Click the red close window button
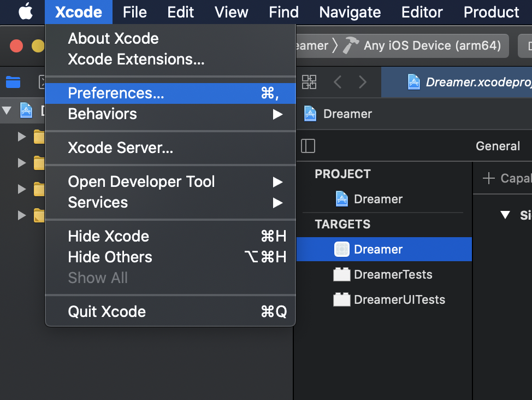Image resolution: width=532 pixels, height=400 pixels. click(x=16, y=46)
